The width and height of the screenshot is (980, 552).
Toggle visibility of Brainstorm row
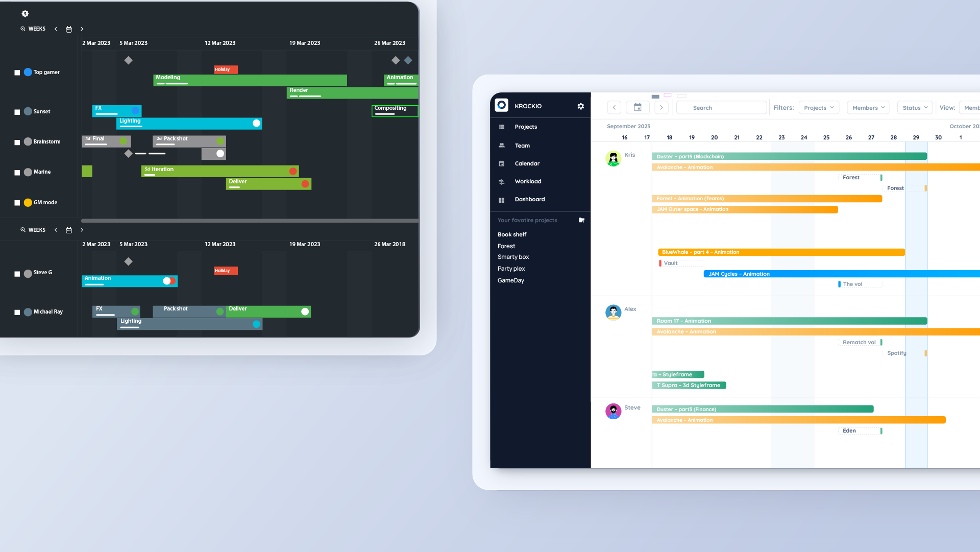(17, 141)
